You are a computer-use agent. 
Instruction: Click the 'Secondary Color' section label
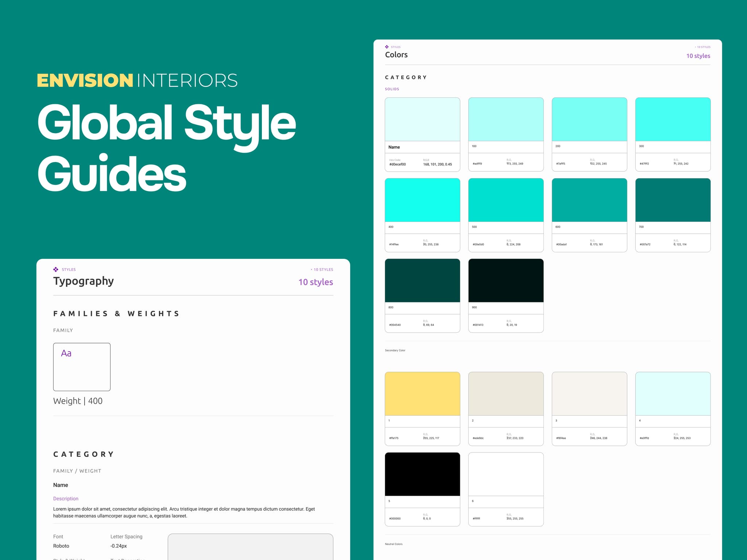395,350
